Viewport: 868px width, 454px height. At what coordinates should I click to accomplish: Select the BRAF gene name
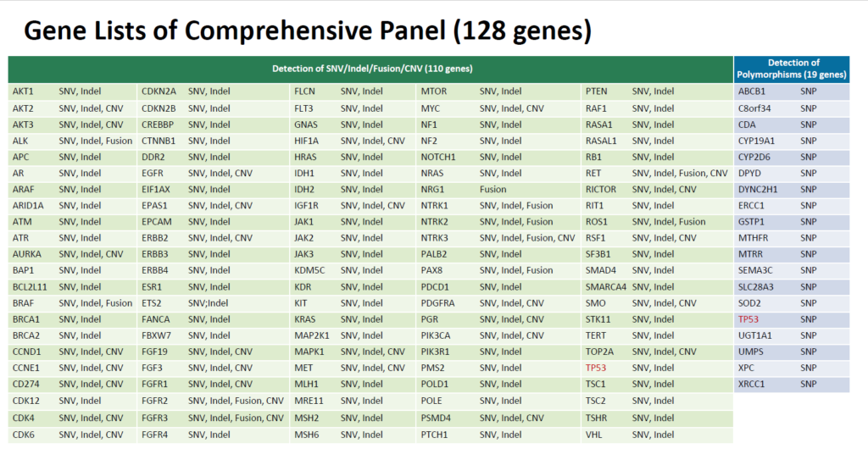pos(24,303)
